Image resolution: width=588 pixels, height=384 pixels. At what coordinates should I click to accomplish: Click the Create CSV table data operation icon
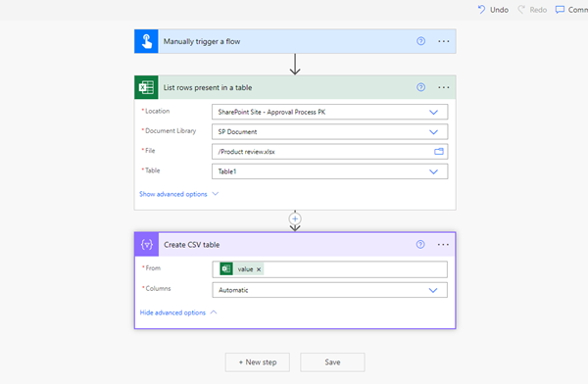click(x=147, y=245)
